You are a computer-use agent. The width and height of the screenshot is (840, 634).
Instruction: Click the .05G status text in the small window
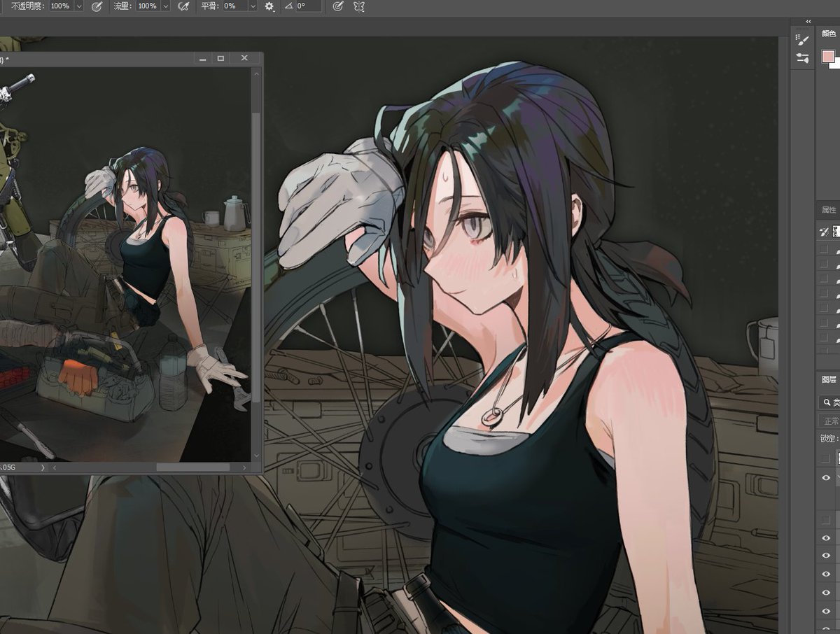pos(8,467)
